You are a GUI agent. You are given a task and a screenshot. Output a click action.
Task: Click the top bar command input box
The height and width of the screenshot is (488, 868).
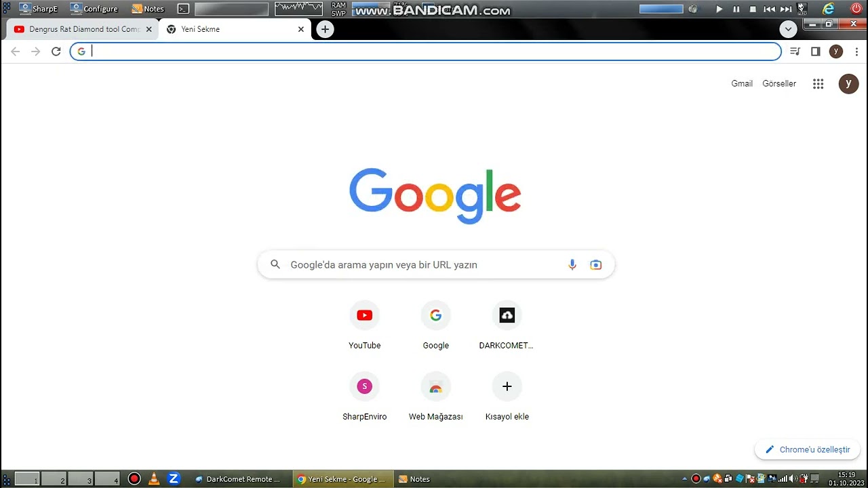pyautogui.click(x=231, y=9)
